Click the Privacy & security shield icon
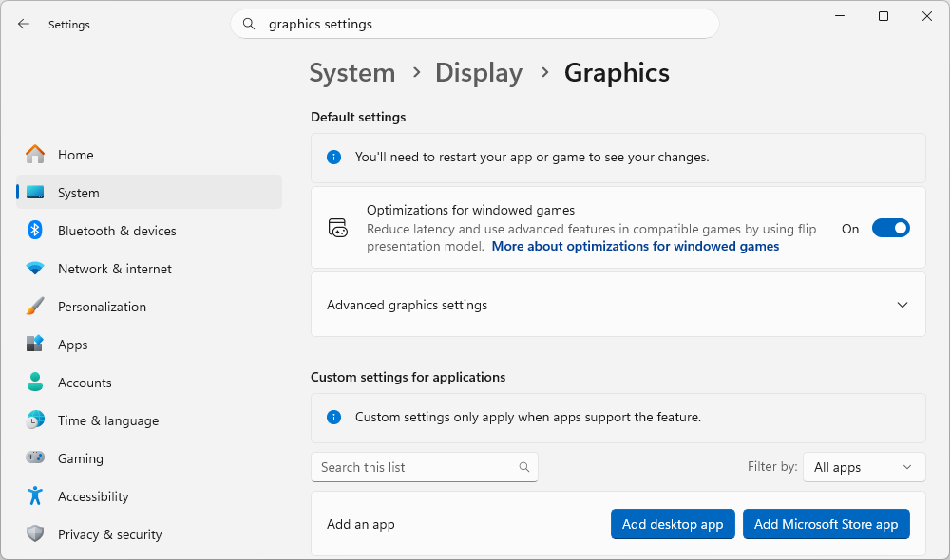950x560 pixels. pyautogui.click(x=35, y=534)
